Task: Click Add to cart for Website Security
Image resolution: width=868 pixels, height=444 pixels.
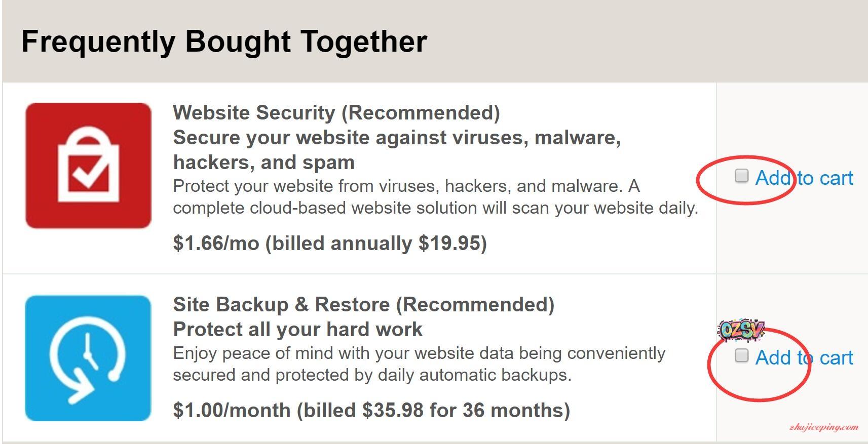Action: click(804, 178)
